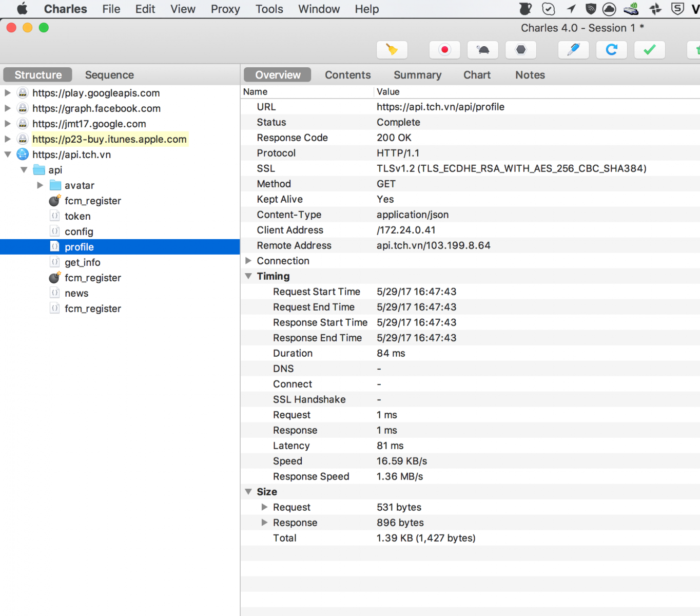Click the avatar folder icon
This screenshot has height=616, width=700.
tap(55, 185)
